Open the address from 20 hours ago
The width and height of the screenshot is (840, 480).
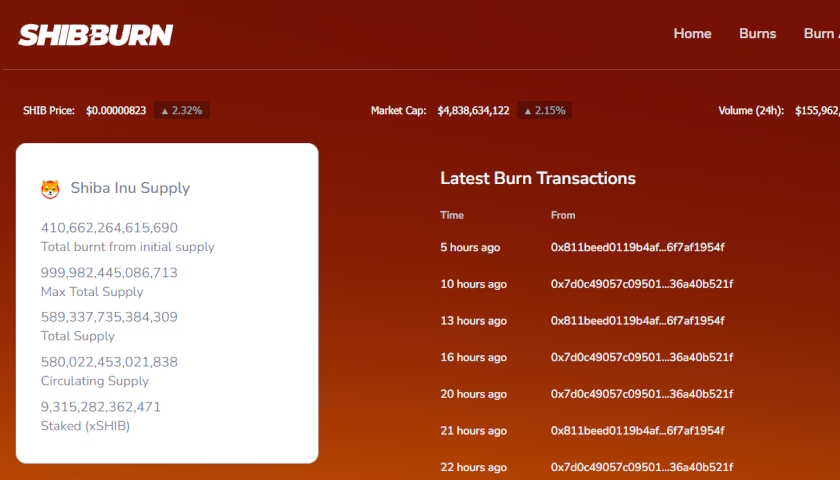click(642, 394)
